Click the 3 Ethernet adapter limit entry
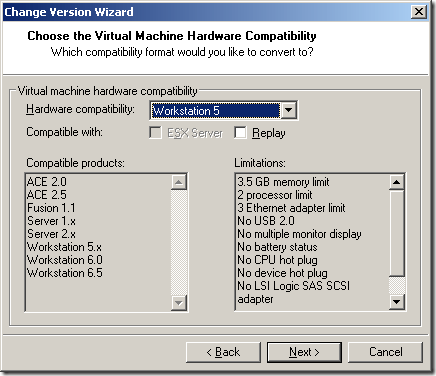 (291, 208)
